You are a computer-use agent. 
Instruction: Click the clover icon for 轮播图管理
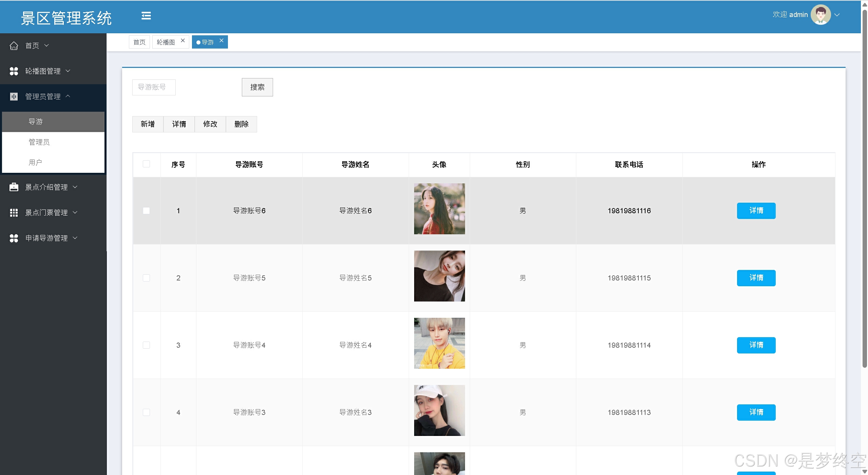click(14, 71)
